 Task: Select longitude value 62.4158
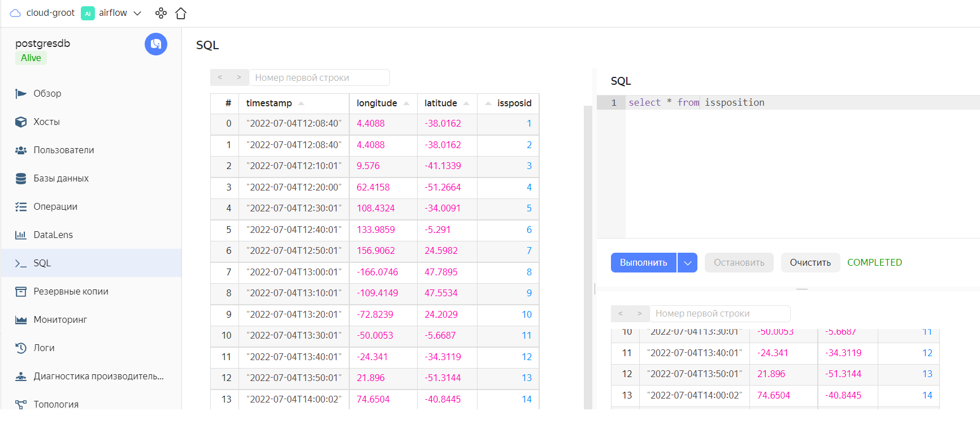pos(373,187)
